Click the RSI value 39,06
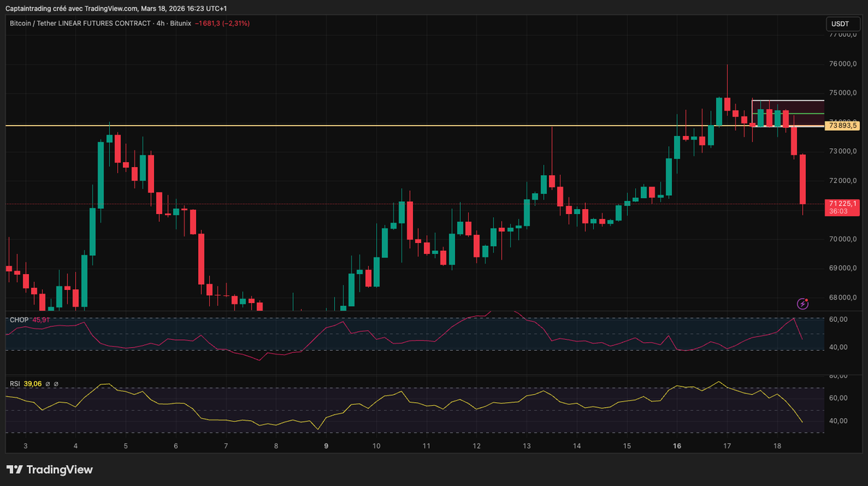The height and width of the screenshot is (486, 868). 33,383
